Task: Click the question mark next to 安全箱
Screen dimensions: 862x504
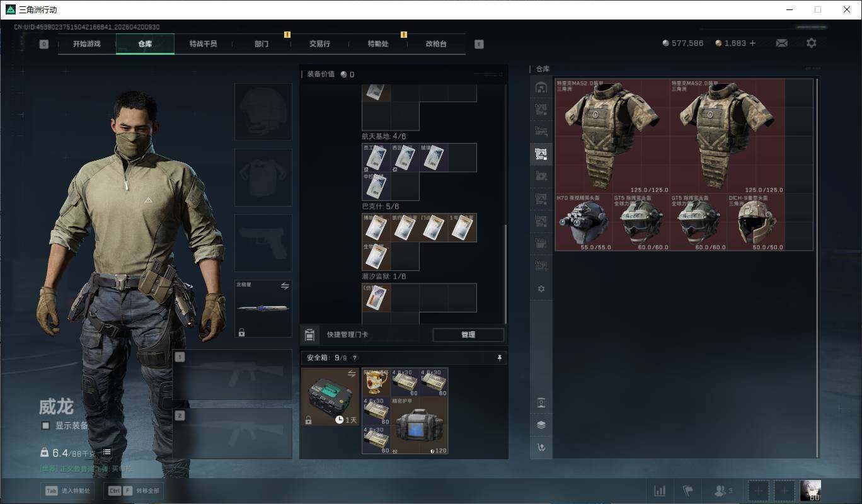Action: click(x=355, y=358)
